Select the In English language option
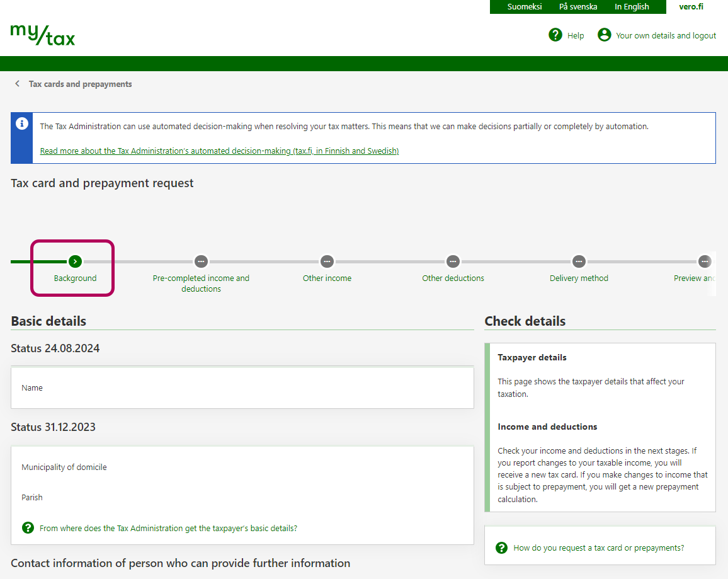This screenshot has width=728, height=579. coord(632,7)
